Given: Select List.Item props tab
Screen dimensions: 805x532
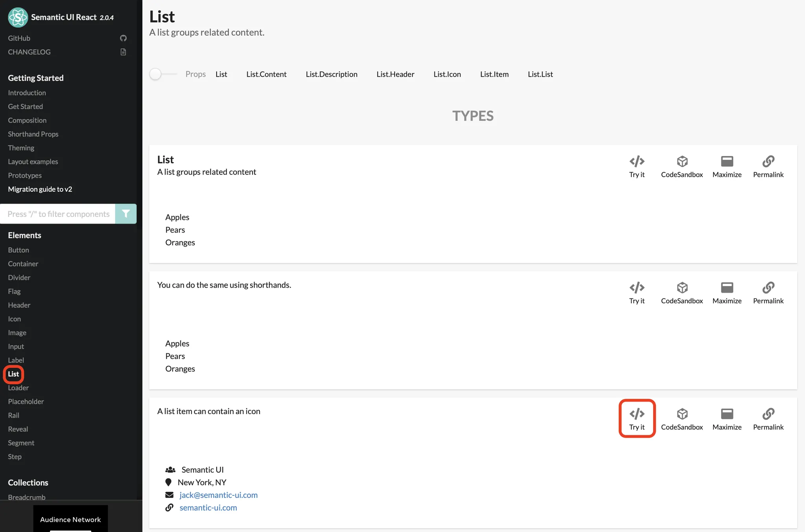Looking at the screenshot, I should point(494,74).
